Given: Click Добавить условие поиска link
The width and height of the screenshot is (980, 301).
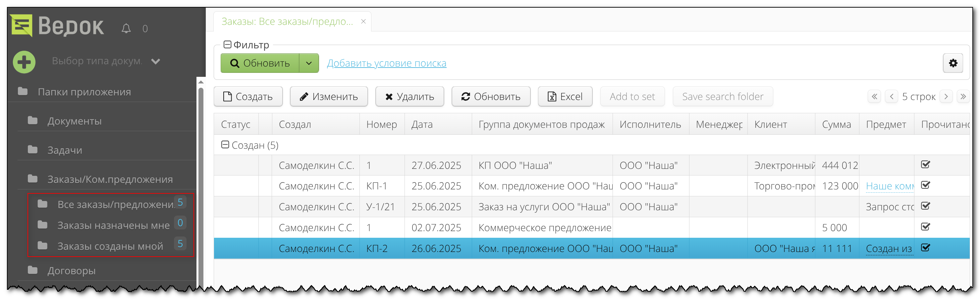Looking at the screenshot, I should pyautogui.click(x=387, y=63).
